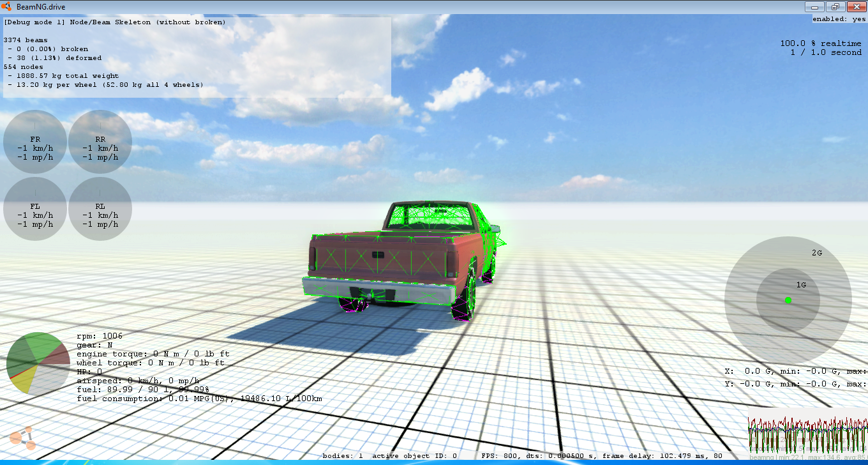
Task: Click the '38 (1.13%) deformed' line
Action: 54,57
